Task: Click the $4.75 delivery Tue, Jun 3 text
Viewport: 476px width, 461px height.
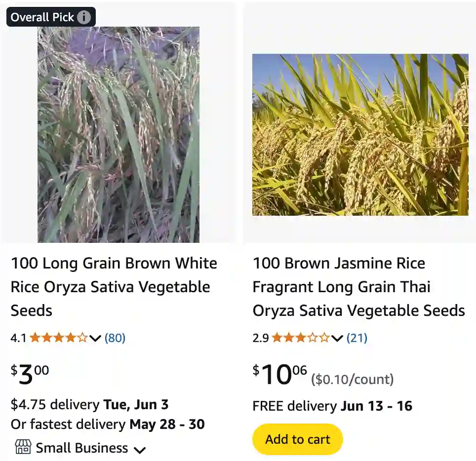Action: (x=89, y=405)
